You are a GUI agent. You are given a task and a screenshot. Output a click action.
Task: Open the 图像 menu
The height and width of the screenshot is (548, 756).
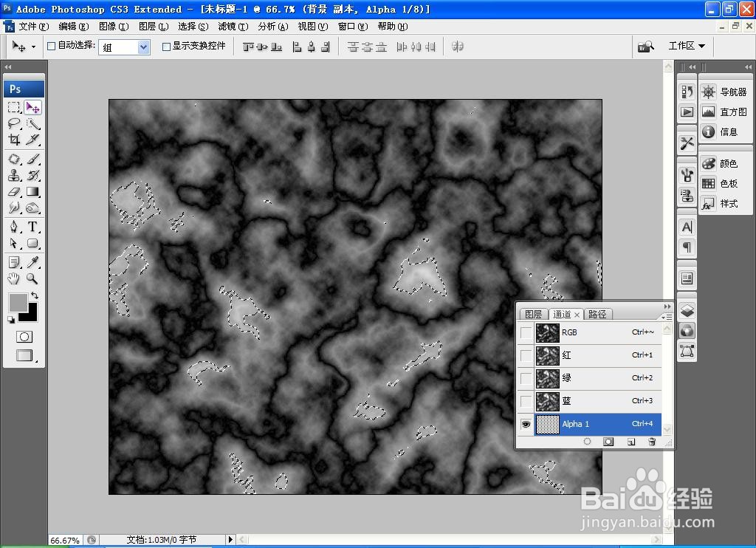(114, 27)
